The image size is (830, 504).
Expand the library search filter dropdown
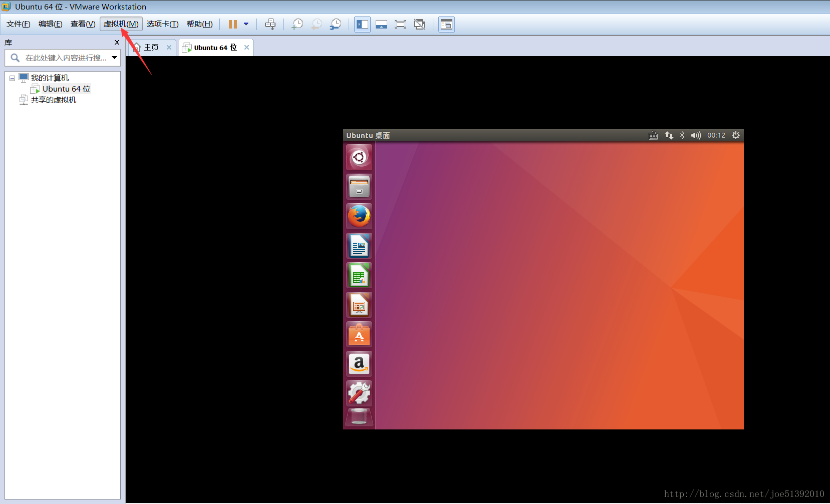click(115, 58)
